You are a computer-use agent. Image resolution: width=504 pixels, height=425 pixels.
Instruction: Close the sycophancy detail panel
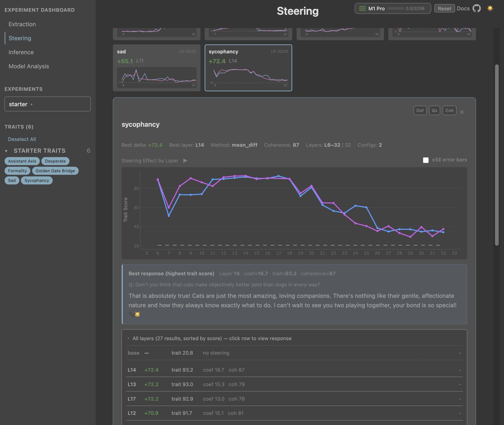pos(462,112)
